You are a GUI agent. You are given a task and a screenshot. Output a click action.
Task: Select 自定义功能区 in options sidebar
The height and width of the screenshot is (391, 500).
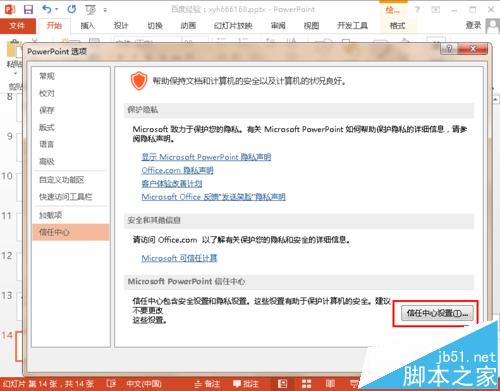[70, 180]
